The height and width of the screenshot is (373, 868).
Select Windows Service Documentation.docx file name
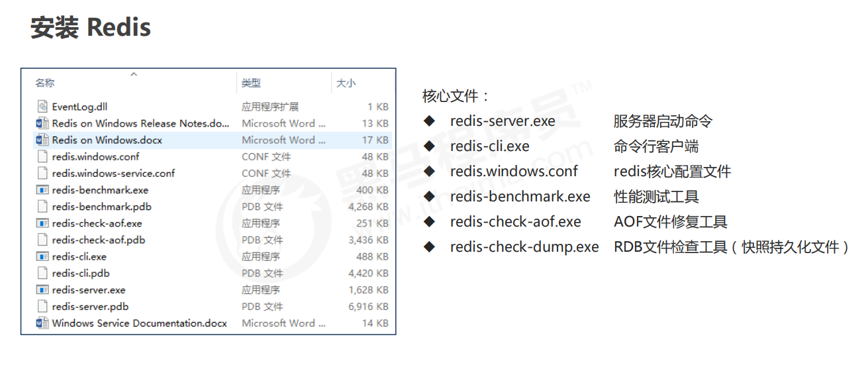click(x=140, y=323)
